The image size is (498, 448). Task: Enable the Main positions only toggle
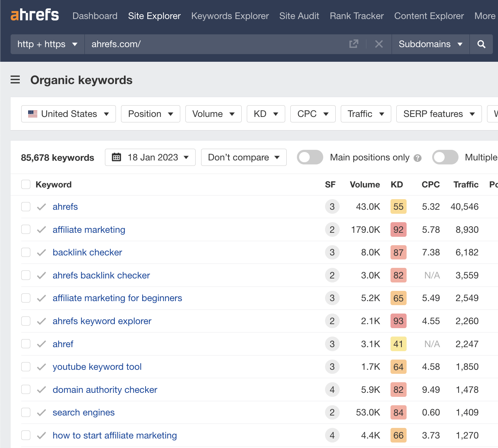[310, 157]
